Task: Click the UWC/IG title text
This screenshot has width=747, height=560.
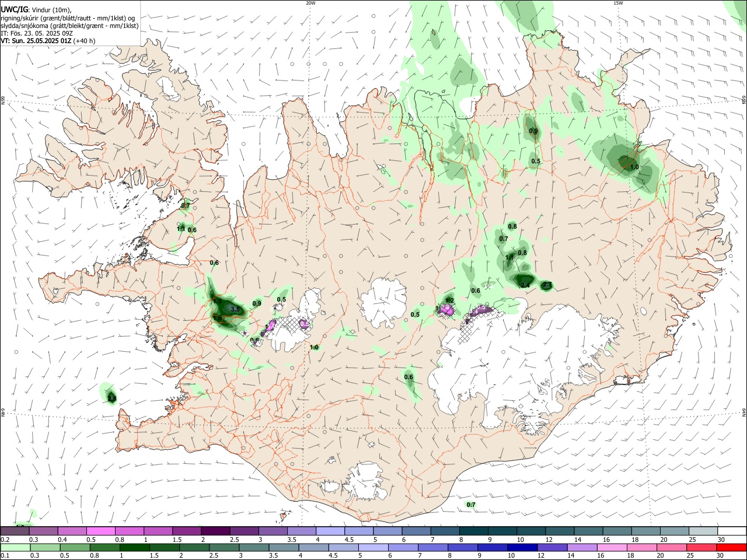Action: tap(14, 9)
